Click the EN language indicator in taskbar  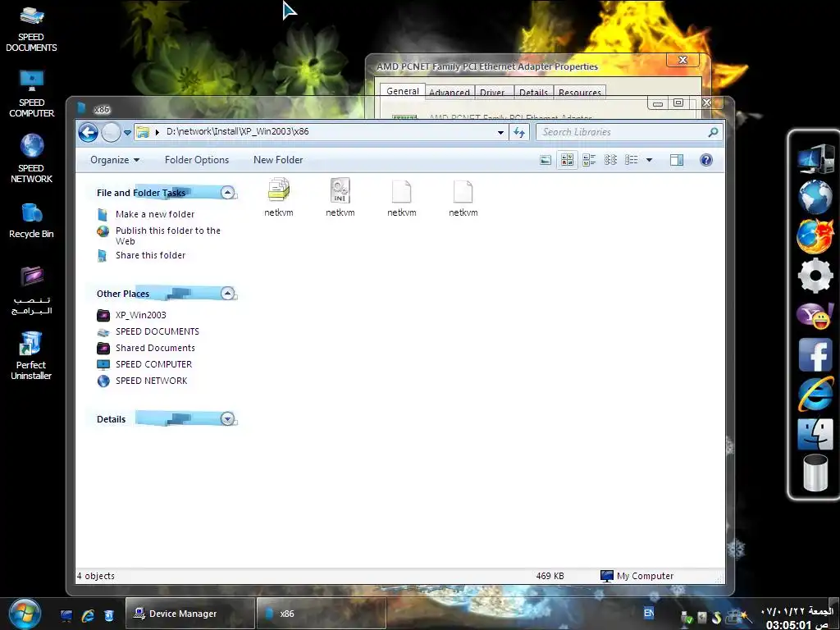click(x=649, y=613)
